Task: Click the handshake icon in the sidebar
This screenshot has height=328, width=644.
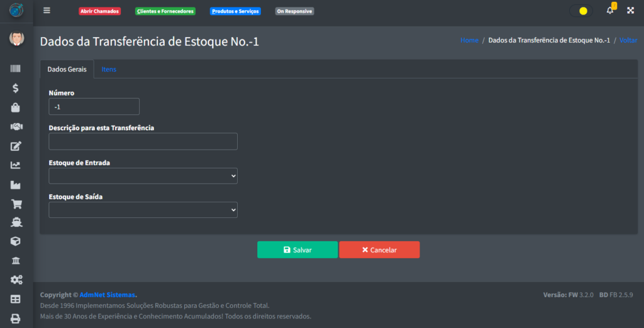Action: [x=16, y=126]
